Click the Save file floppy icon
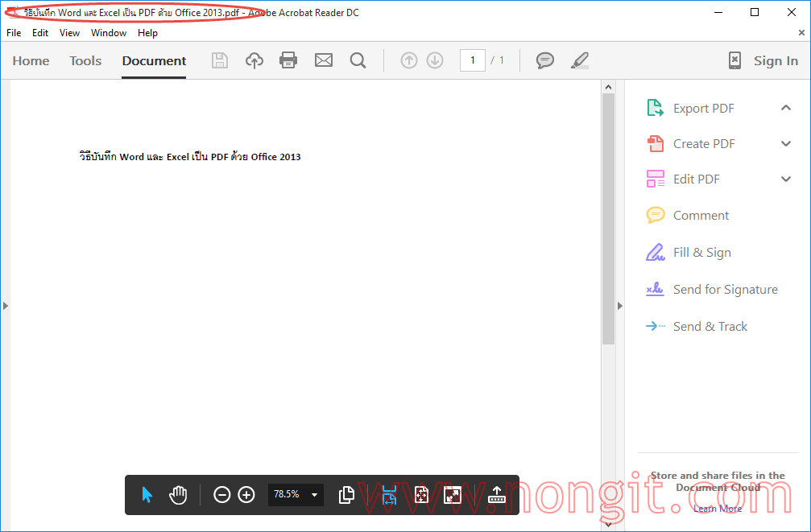 pos(220,60)
